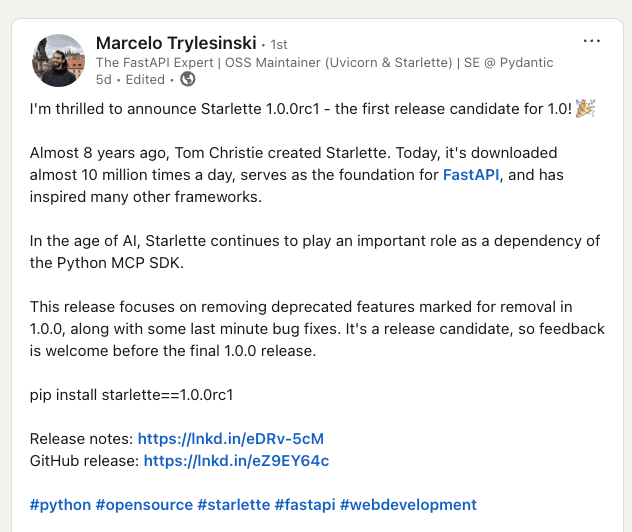Open Marcelo Trylesinski's profile photo
The image size is (632, 532).
[x=60, y=60]
